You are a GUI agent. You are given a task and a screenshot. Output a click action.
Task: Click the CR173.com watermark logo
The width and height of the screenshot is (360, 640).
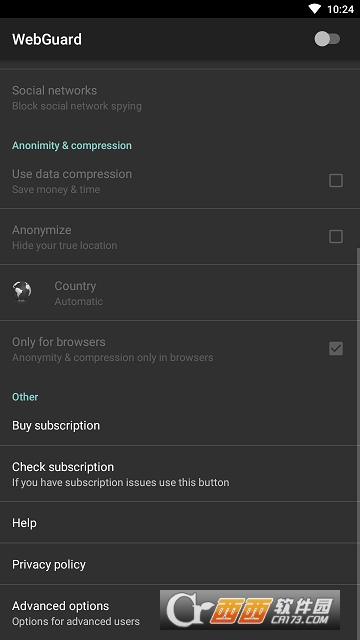point(250,610)
